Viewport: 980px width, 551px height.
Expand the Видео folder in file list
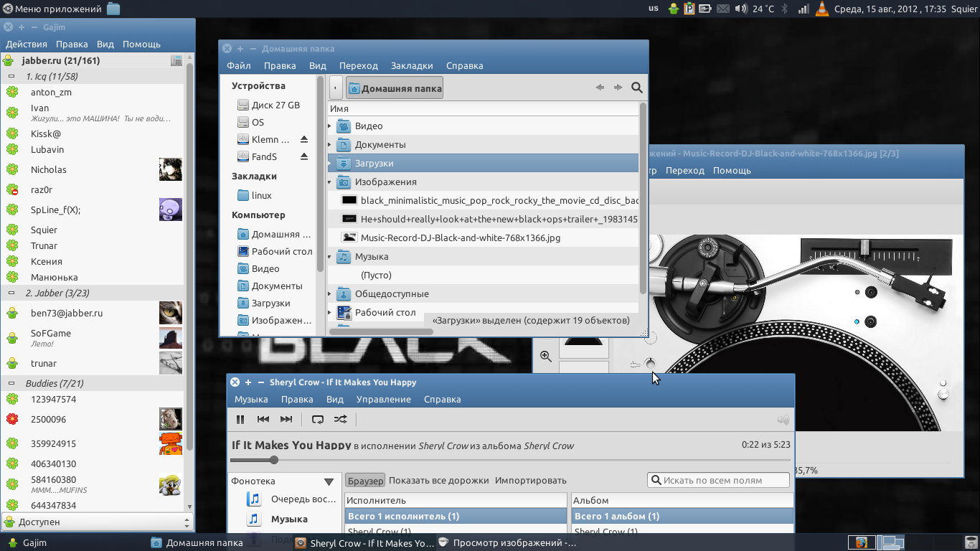click(330, 126)
